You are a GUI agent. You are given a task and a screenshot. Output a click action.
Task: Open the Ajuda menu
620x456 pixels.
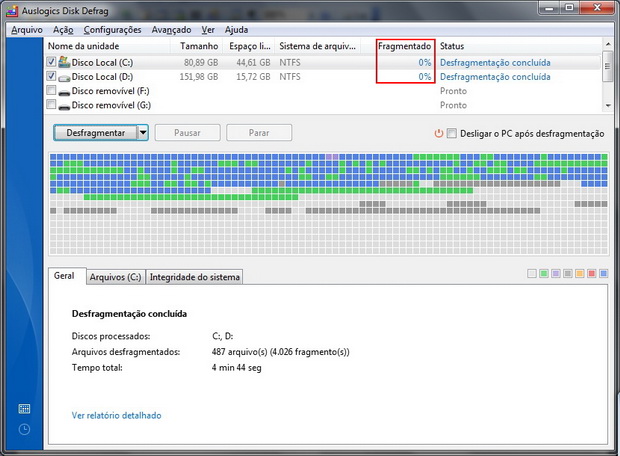point(236,30)
